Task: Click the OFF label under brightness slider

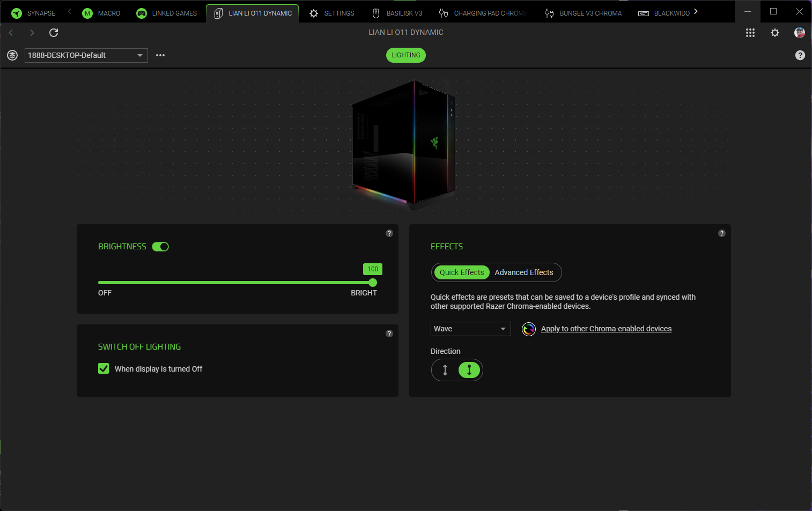Action: point(105,293)
